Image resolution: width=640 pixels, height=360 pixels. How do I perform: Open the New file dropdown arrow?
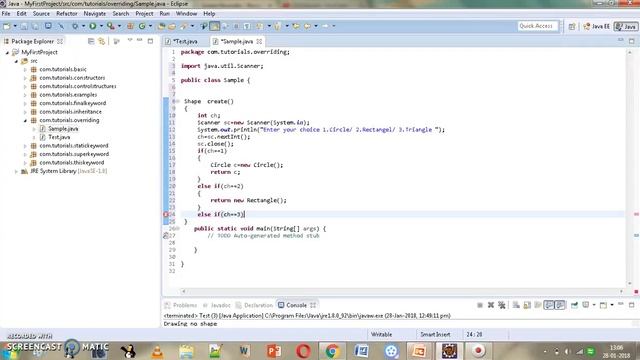tap(15, 26)
